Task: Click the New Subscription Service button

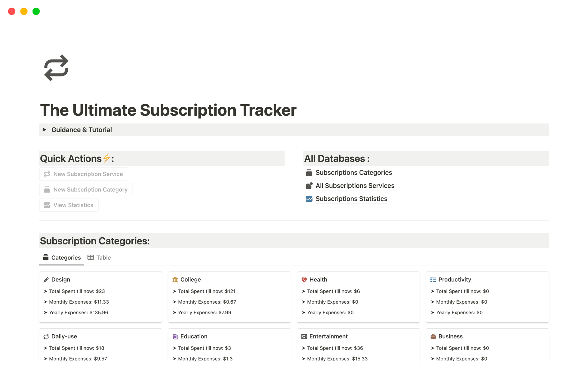Action: (x=84, y=174)
